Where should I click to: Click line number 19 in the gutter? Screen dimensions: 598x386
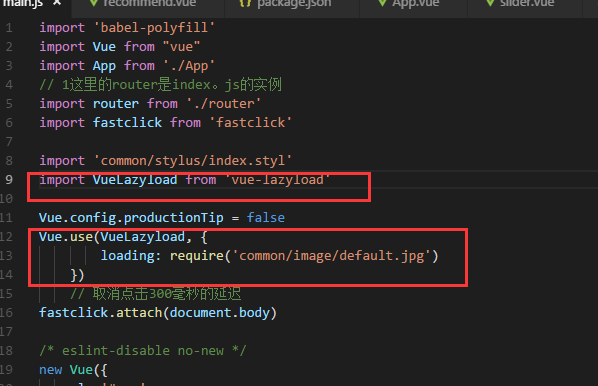pyautogui.click(x=6, y=370)
